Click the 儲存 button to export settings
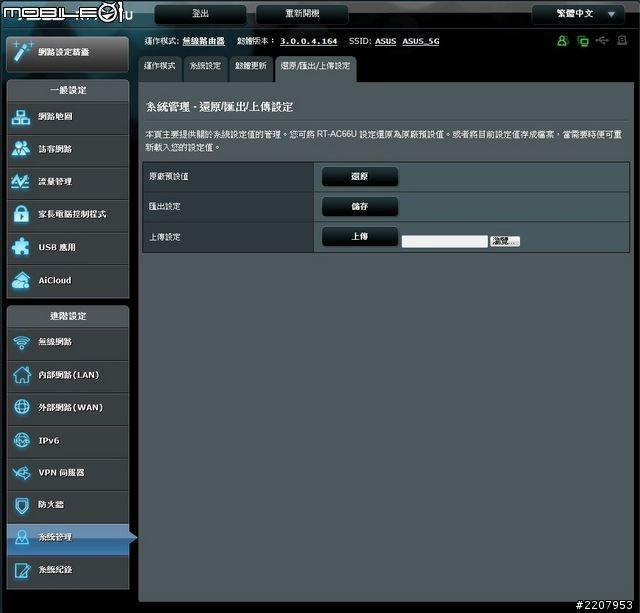The image size is (640, 613). (359, 206)
